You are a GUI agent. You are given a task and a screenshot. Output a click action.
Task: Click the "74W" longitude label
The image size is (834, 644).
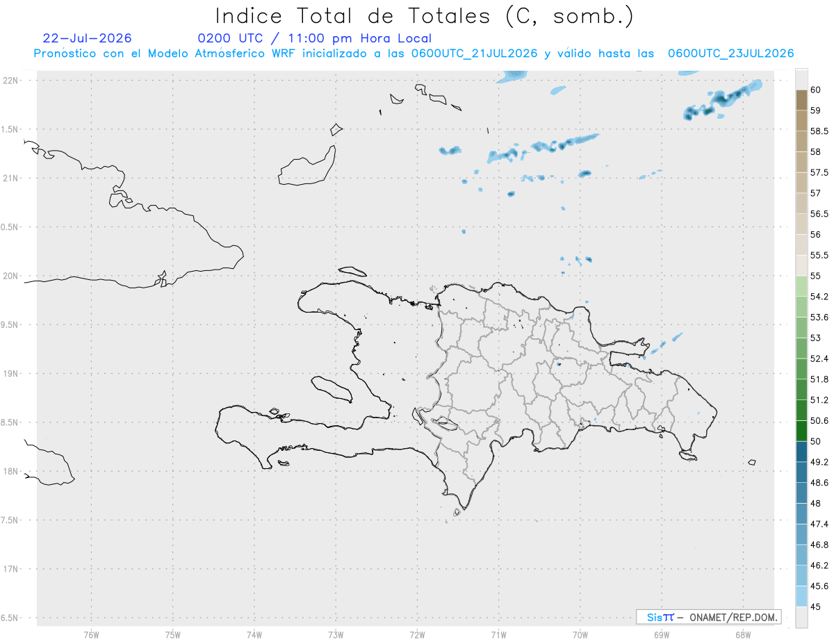254,635
